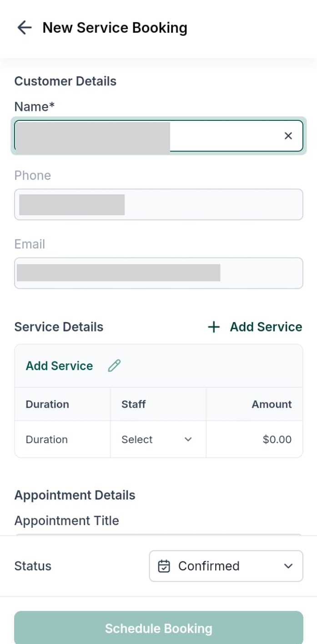317x644 pixels.
Task: Click the Duration value cell
Action: click(x=47, y=440)
